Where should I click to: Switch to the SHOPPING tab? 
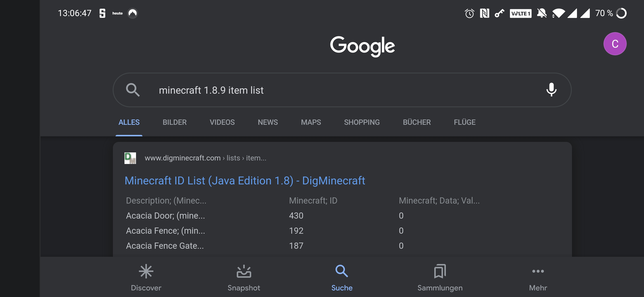pyautogui.click(x=362, y=122)
